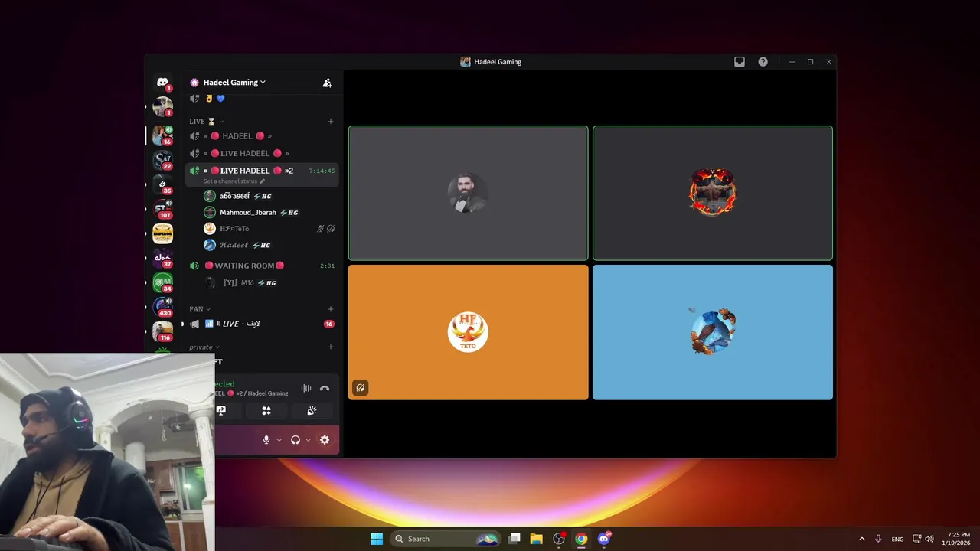Create channel in the LIVE category
The image size is (980, 551).
331,121
